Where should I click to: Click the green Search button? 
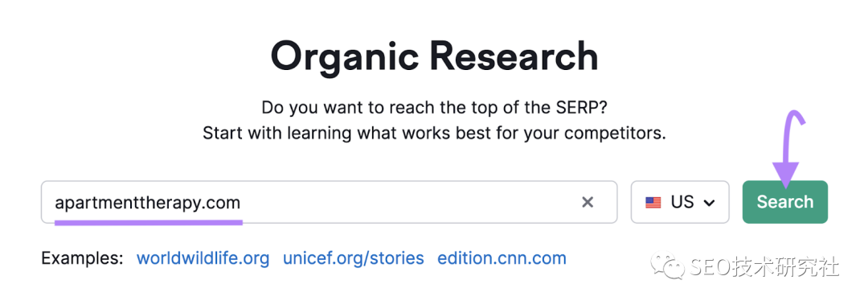point(785,203)
